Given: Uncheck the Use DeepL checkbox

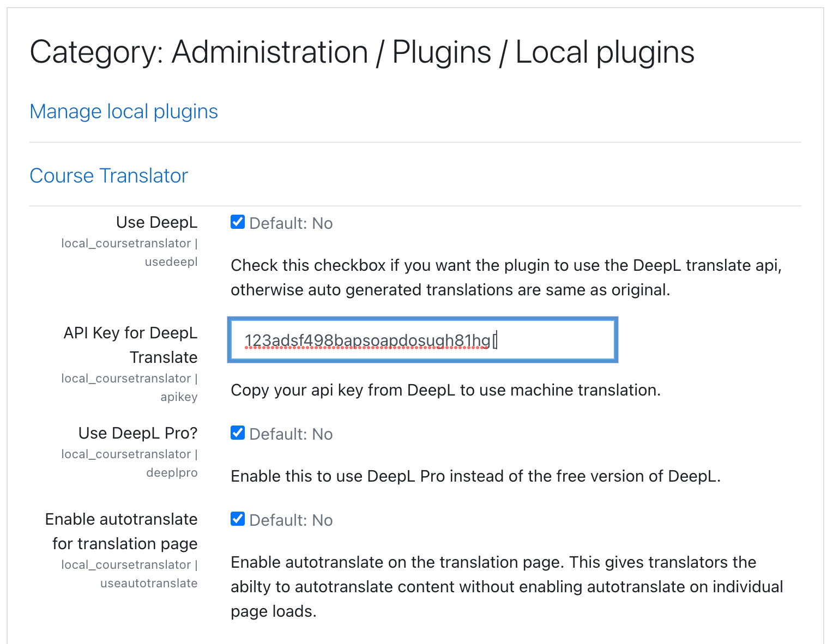Looking at the screenshot, I should click(238, 222).
